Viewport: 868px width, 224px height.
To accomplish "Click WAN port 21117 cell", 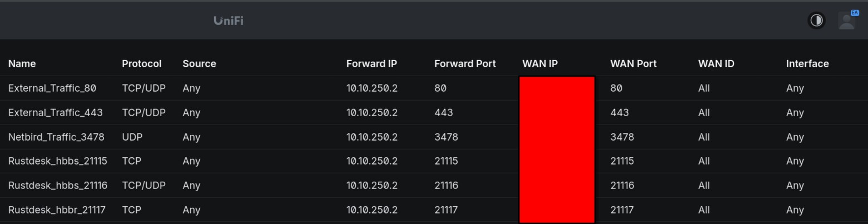I will click(x=622, y=210).
